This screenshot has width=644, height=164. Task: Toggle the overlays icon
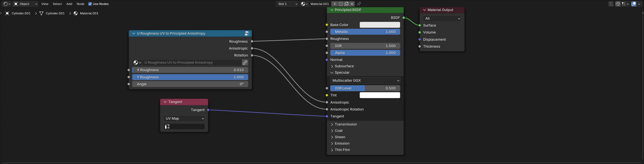[x=634, y=4]
